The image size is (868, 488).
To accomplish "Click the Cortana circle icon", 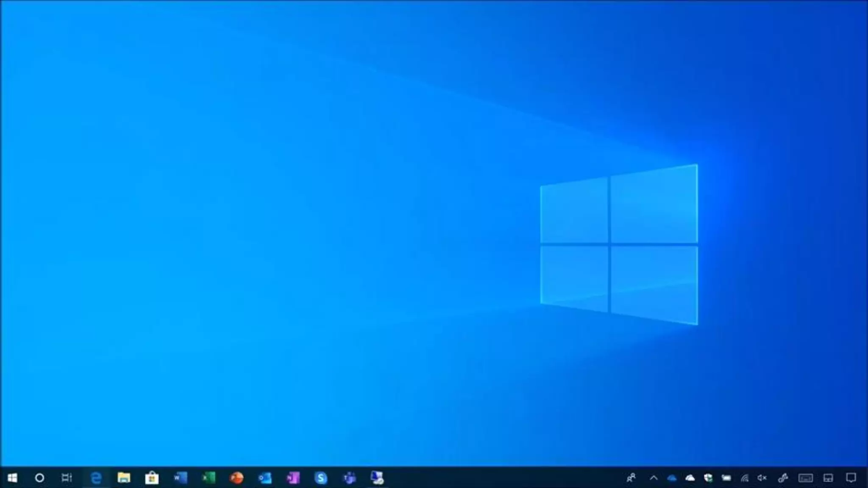I will click(x=39, y=478).
